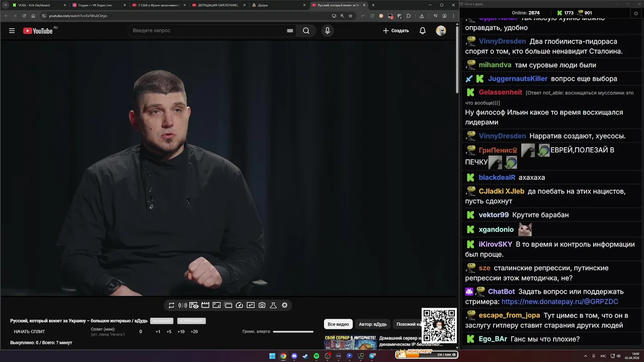Click the НАЧАТЬ СПЛИТ button

(x=29, y=332)
